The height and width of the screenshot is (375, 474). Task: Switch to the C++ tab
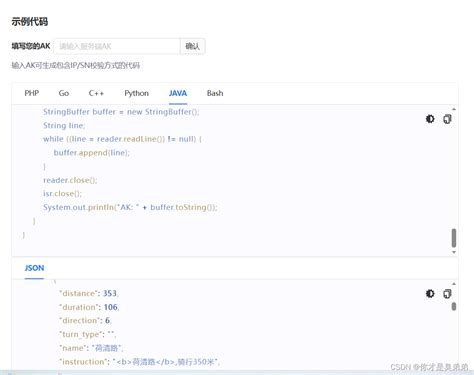[x=96, y=93]
